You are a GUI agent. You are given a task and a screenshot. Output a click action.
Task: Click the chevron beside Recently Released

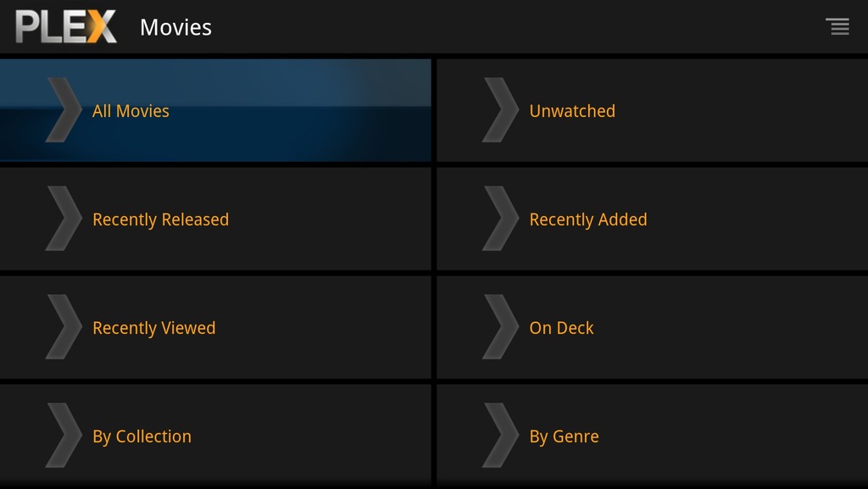[x=64, y=219]
